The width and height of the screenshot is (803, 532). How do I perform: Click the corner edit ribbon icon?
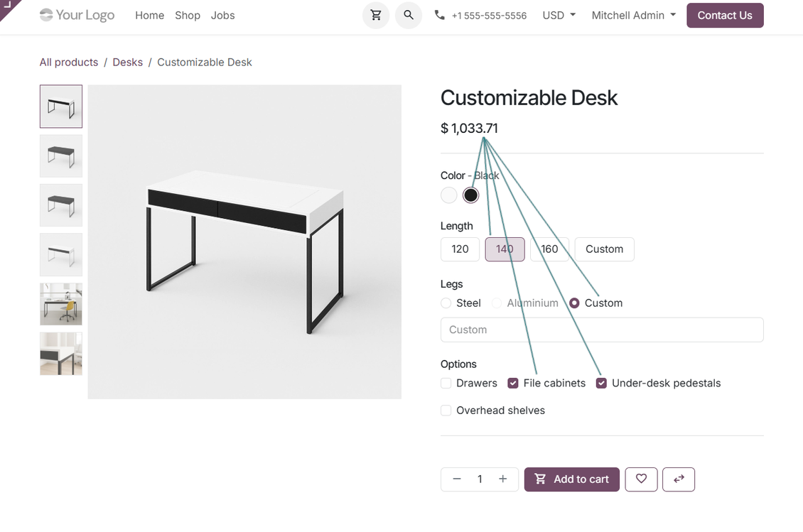pos(7,5)
